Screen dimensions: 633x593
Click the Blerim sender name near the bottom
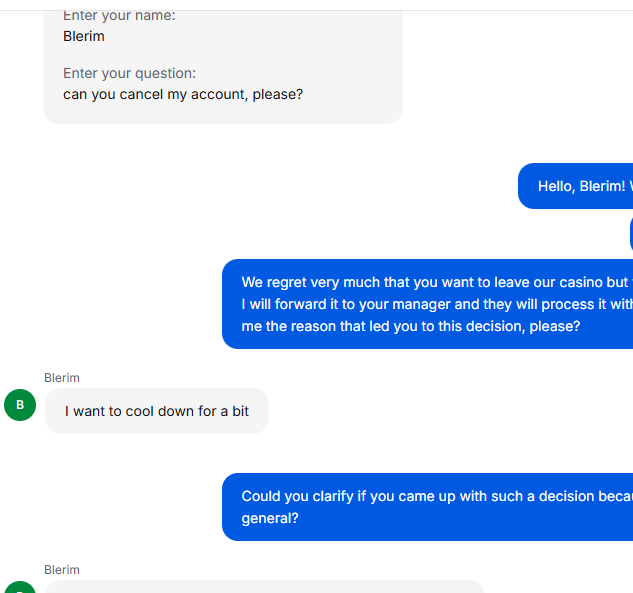click(62, 569)
